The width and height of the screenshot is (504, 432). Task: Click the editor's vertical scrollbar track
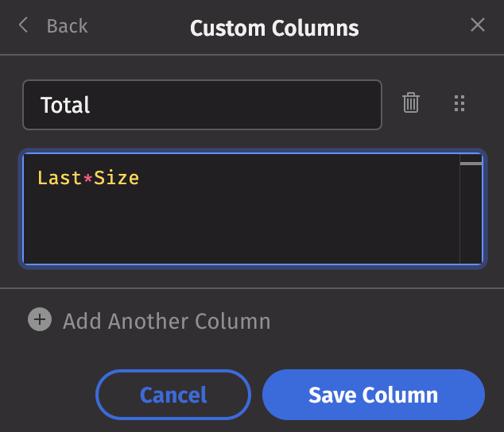[x=471, y=222]
